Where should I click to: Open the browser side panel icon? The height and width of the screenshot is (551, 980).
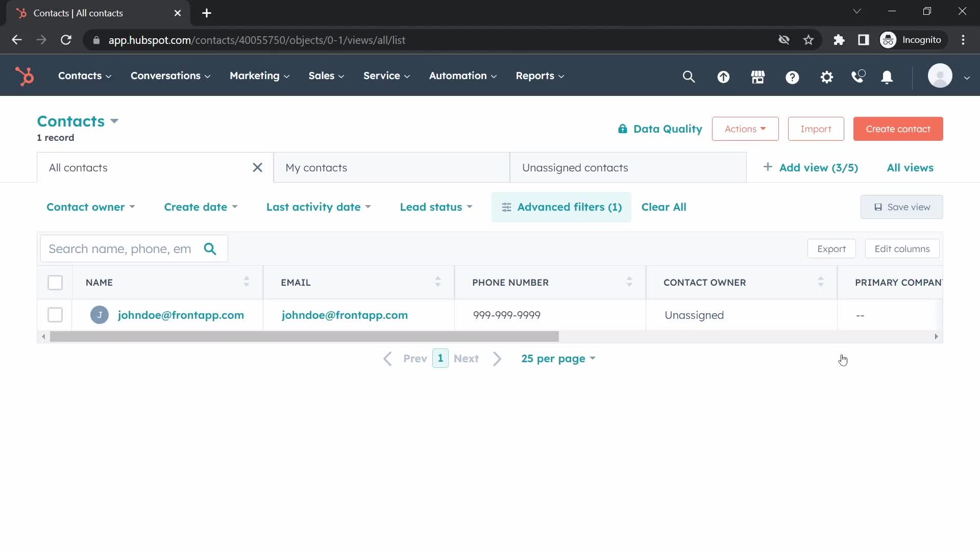[864, 40]
